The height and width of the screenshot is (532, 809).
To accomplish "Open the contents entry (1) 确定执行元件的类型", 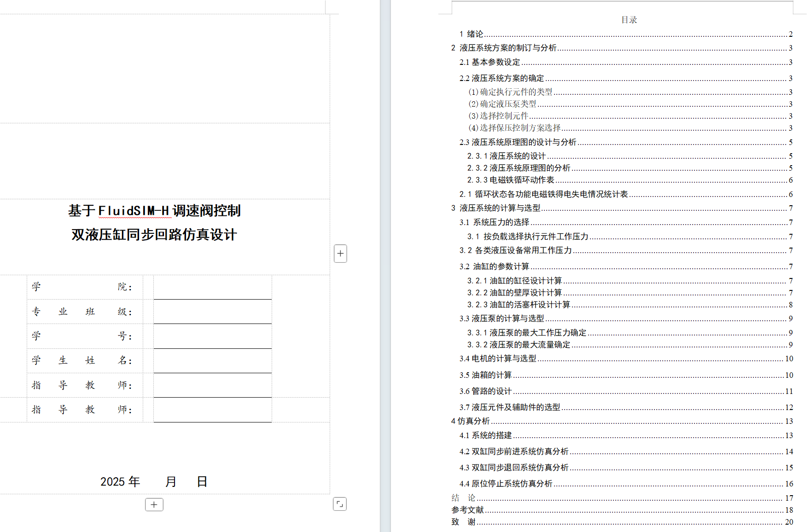I will 630,92.
